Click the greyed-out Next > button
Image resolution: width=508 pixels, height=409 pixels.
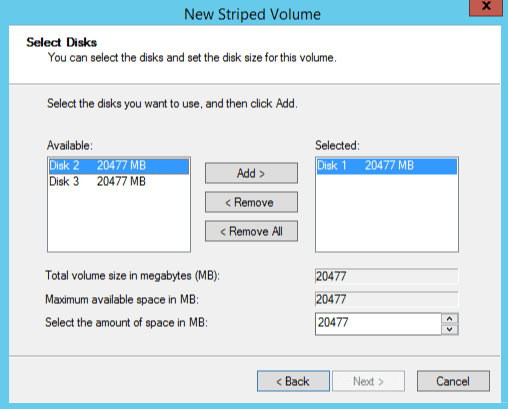368,381
